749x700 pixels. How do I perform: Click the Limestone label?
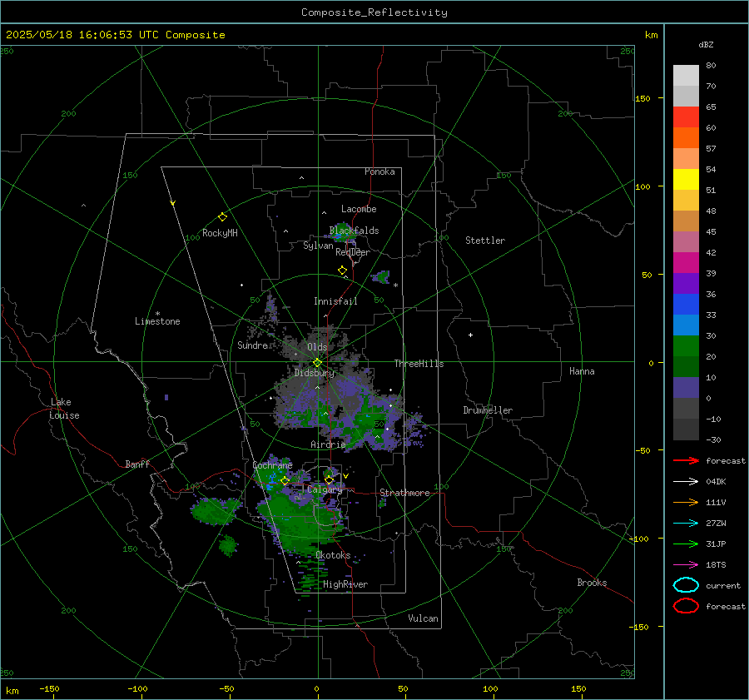(x=157, y=321)
